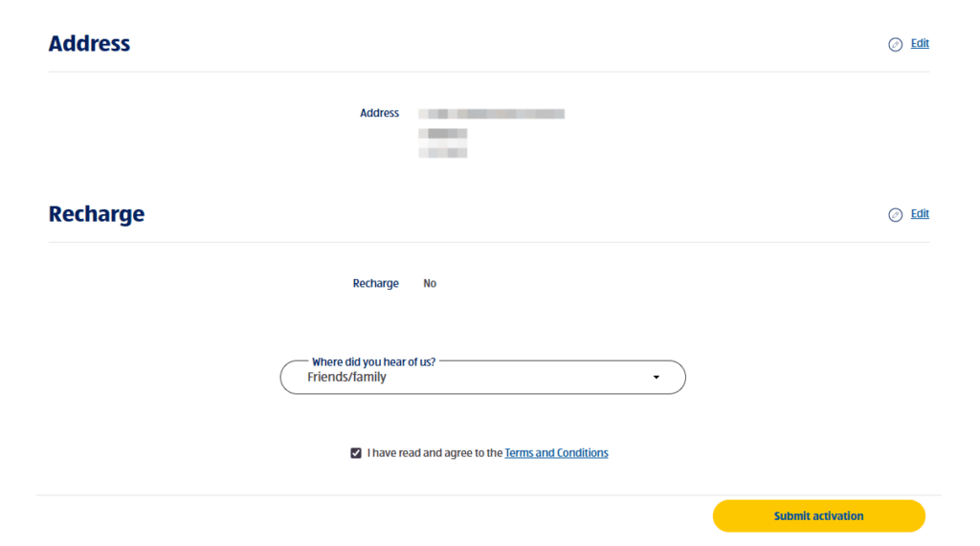Image resolution: width=980 pixels, height=546 pixels.
Task: Click the pencil icon beside Recharge Edit
Action: click(895, 215)
